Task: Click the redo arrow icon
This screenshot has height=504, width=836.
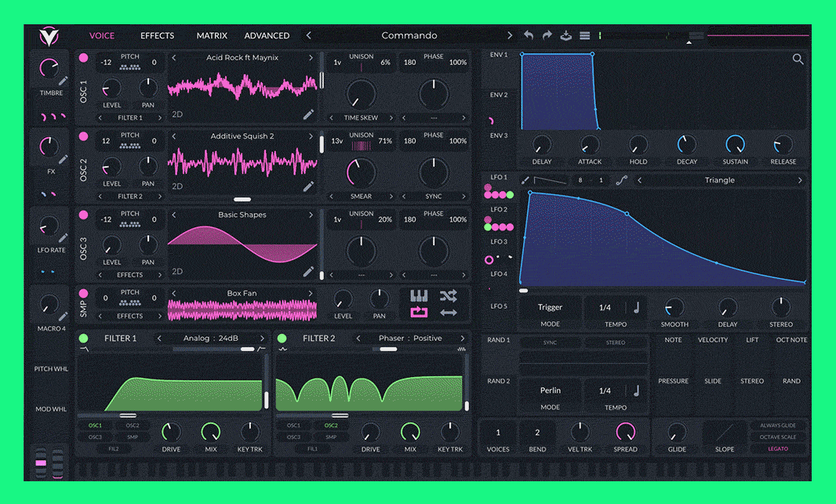Action: tap(547, 35)
